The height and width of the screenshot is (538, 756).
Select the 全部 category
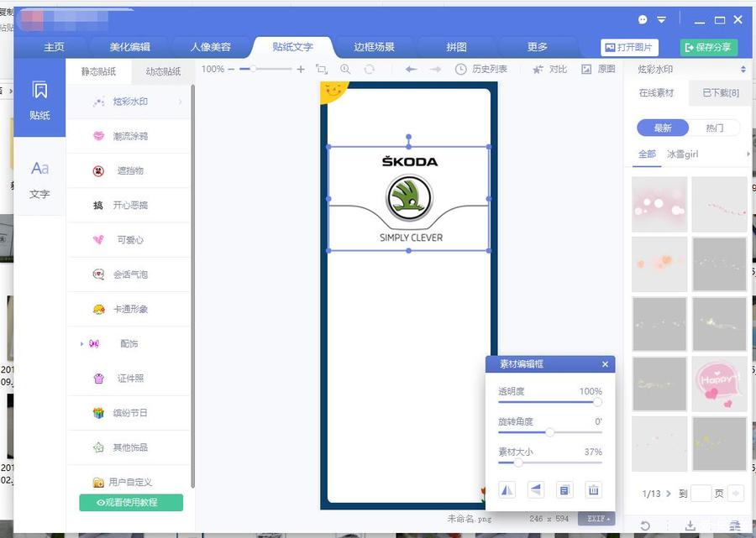pos(647,154)
